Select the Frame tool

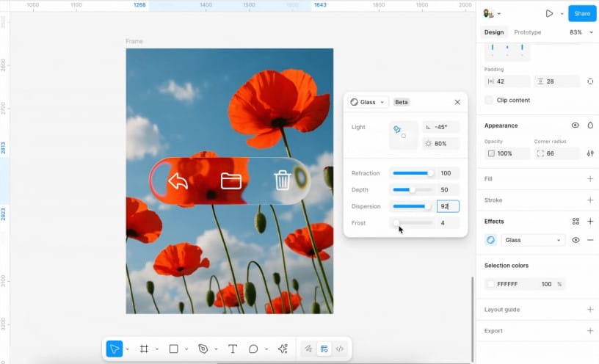pyautogui.click(x=144, y=349)
